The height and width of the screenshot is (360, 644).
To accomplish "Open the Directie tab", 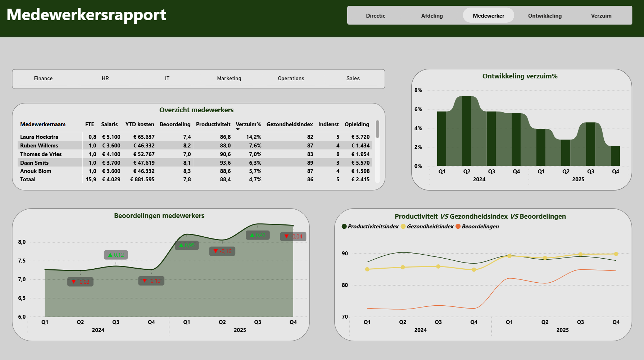I will [x=376, y=16].
